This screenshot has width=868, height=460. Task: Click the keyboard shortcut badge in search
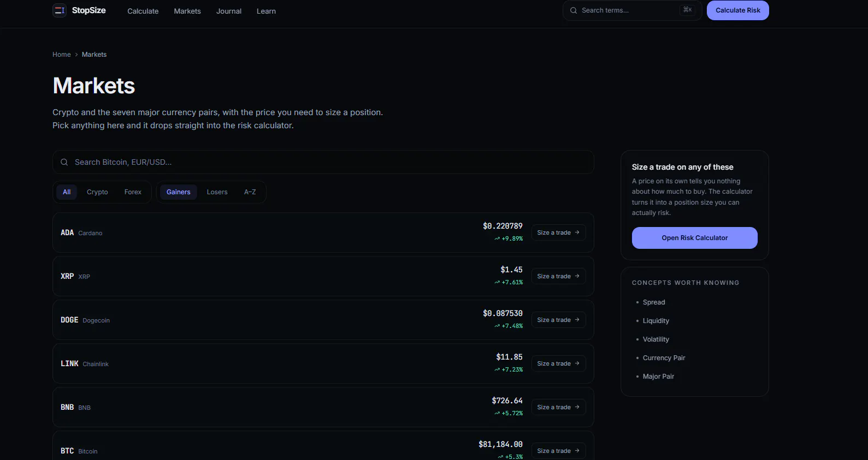(688, 10)
